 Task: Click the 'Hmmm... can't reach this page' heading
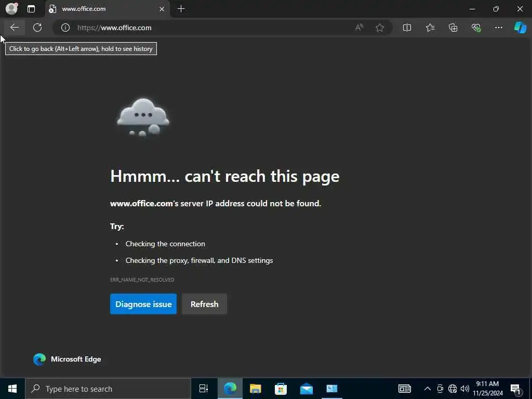[224, 176]
